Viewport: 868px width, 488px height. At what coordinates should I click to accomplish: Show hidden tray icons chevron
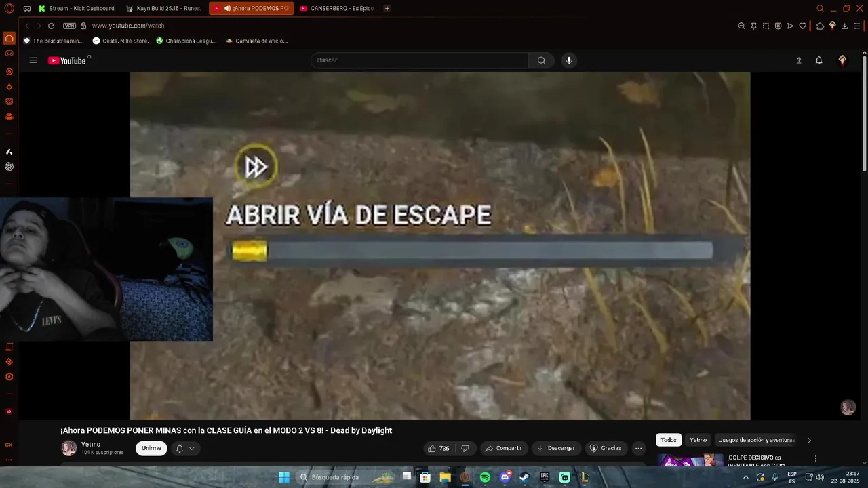coord(745,477)
